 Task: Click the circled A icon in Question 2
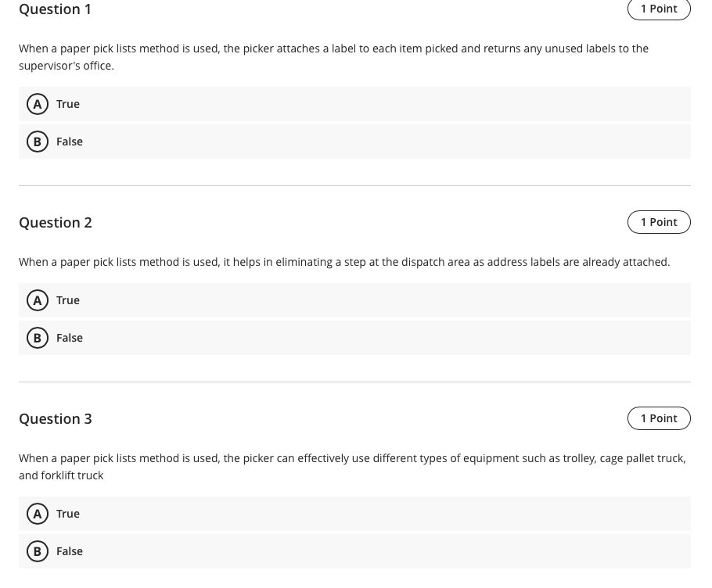coord(38,299)
